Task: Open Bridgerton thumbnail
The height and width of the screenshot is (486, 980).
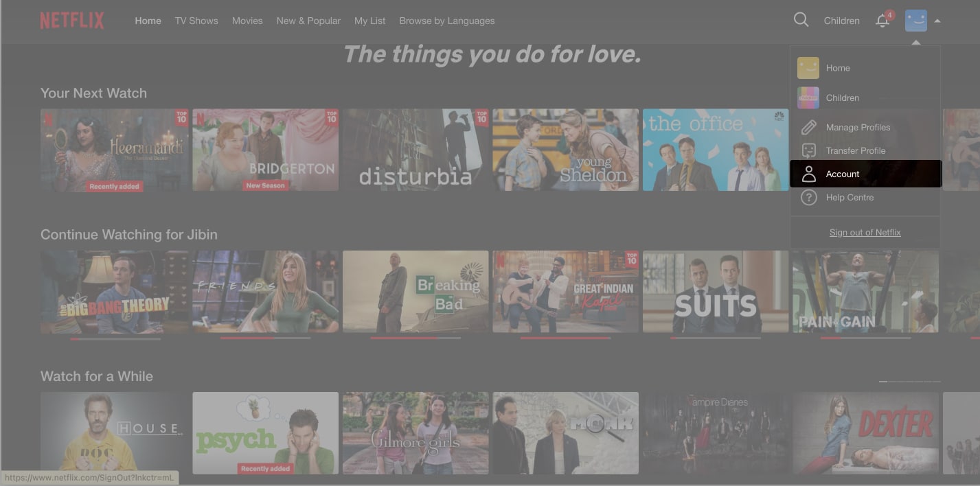Action: [265, 150]
